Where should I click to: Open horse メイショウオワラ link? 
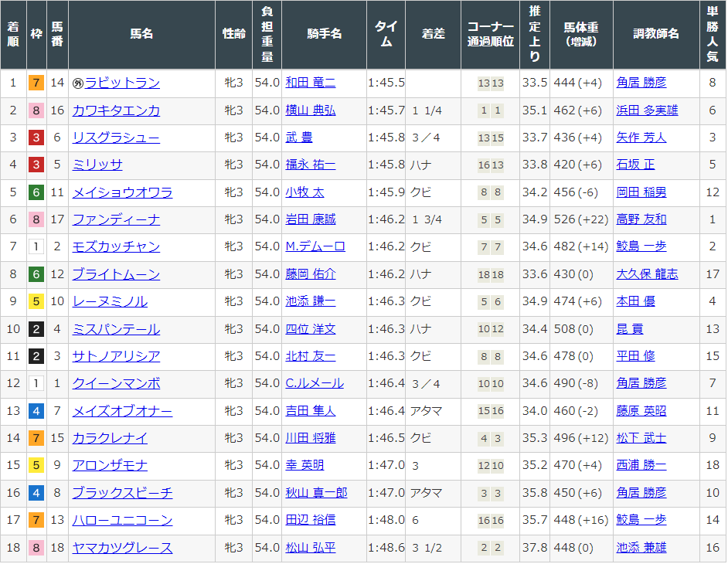pyautogui.click(x=122, y=192)
